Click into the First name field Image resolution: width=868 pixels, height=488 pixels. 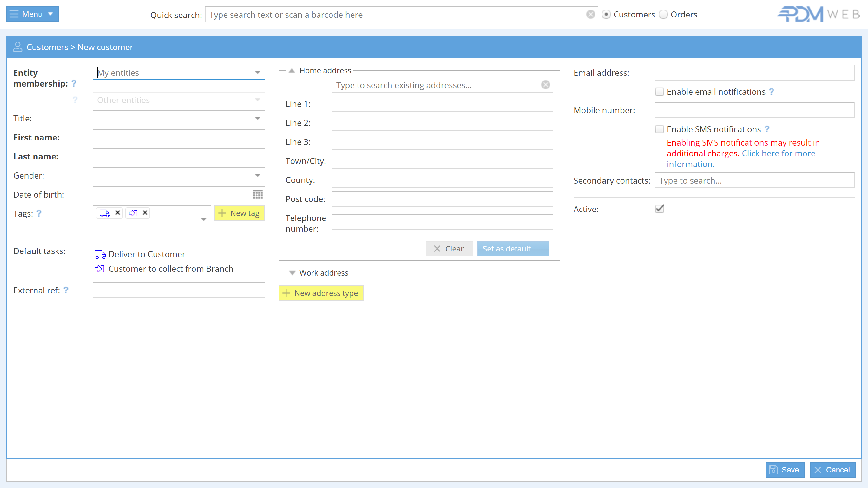(179, 137)
